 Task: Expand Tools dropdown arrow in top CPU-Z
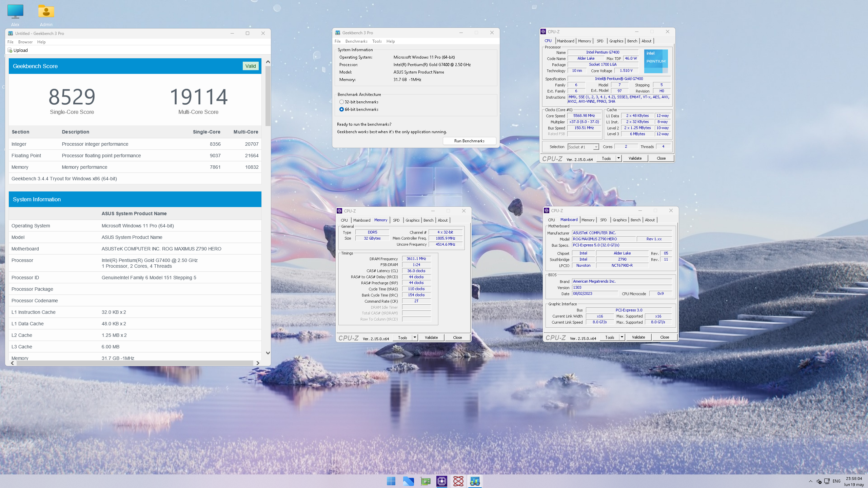(618, 158)
